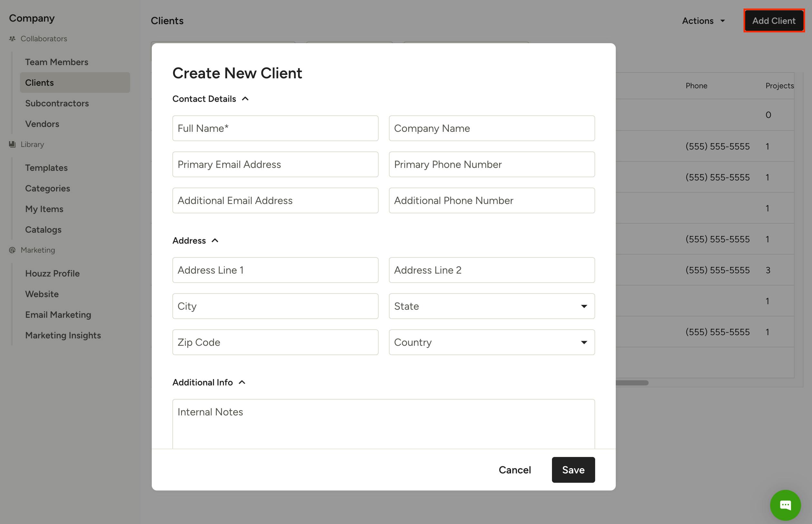The height and width of the screenshot is (524, 812).
Task: Select Email Marketing in sidebar
Action: (58, 315)
